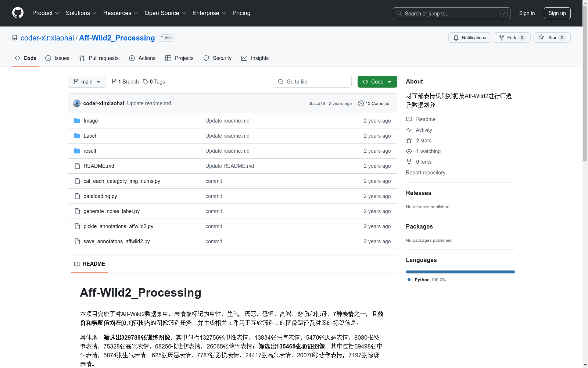Expand the Enterprise menu
Viewport: 588px width, 368px height.
point(209,13)
